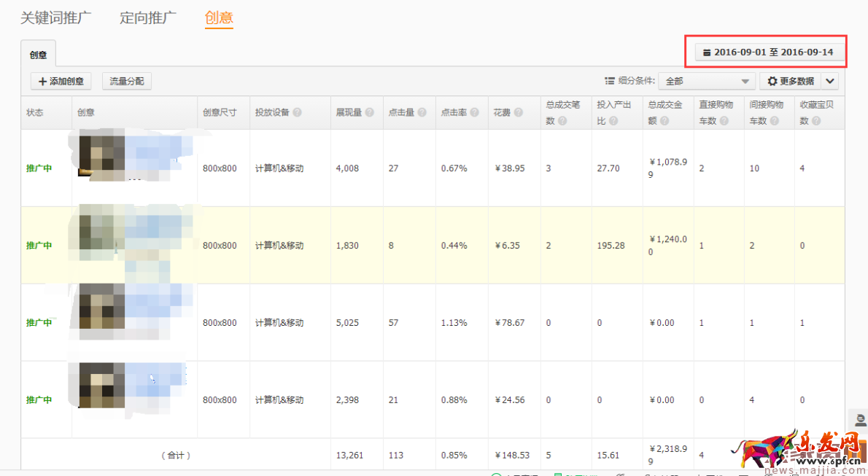The image size is (868, 476).
Task: Click the 推广中 status of the first creative
Action: tap(39, 168)
